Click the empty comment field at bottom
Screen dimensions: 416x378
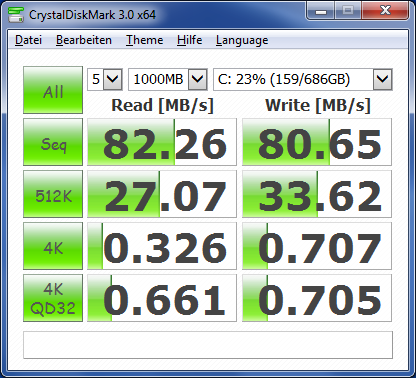(208, 345)
